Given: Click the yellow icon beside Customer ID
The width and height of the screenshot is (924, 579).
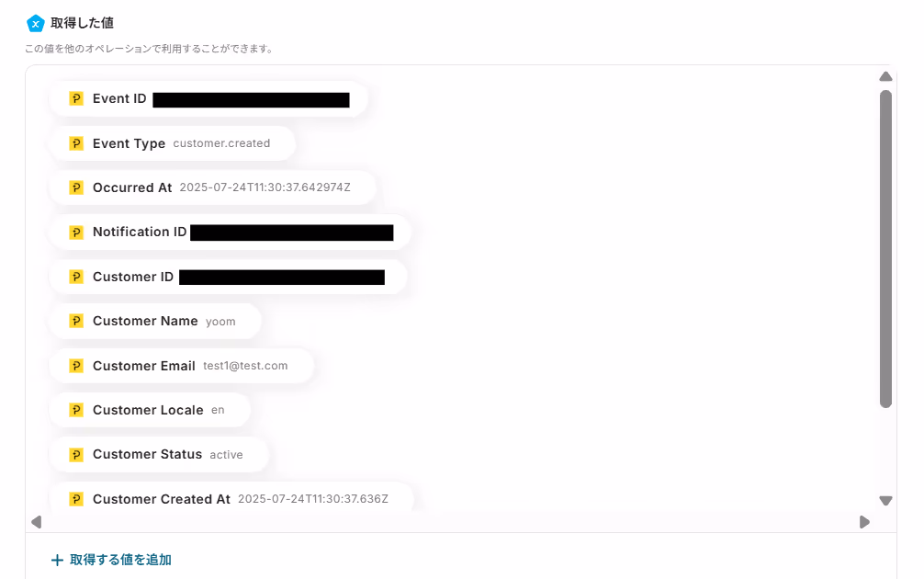Looking at the screenshot, I should [76, 277].
